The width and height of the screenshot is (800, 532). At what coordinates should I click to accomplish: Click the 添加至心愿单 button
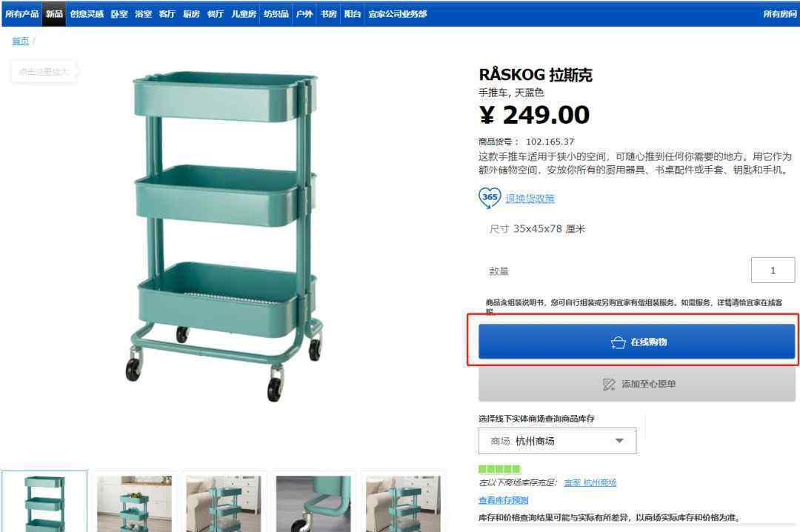point(637,384)
